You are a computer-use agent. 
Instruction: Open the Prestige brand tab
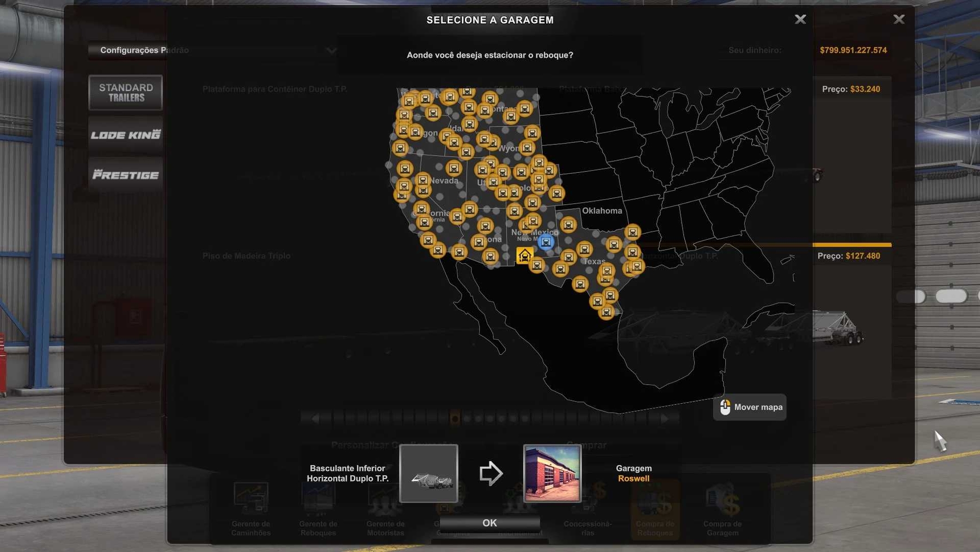click(x=126, y=175)
